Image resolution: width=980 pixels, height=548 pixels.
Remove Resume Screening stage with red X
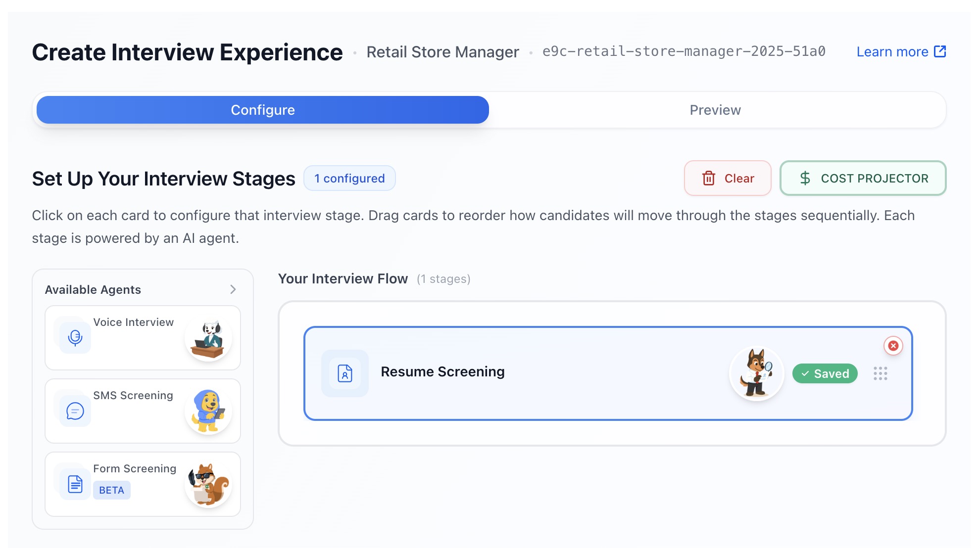[x=893, y=346]
